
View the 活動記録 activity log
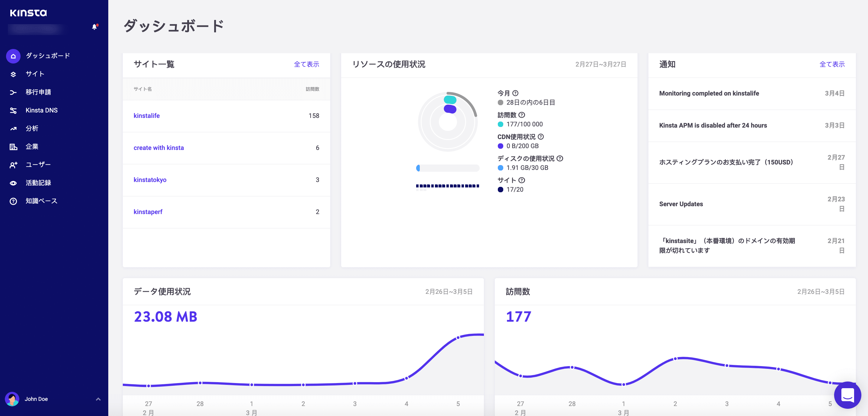tap(38, 183)
